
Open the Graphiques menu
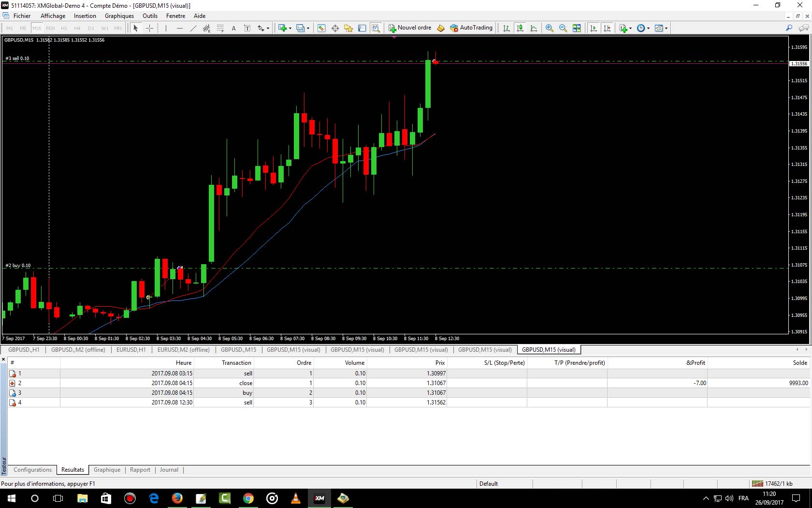(x=119, y=16)
